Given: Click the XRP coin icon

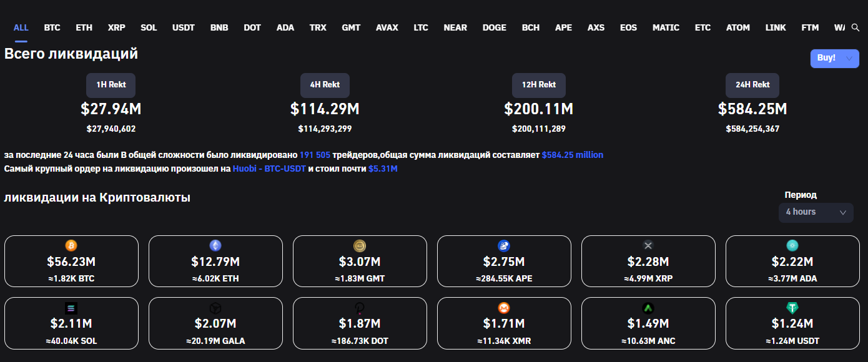Looking at the screenshot, I should pos(648,245).
